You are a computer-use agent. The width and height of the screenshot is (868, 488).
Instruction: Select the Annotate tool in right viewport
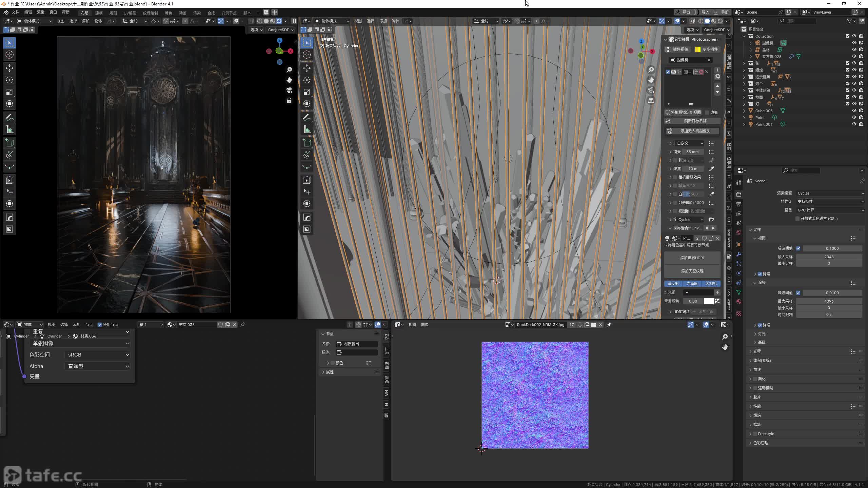click(x=307, y=118)
